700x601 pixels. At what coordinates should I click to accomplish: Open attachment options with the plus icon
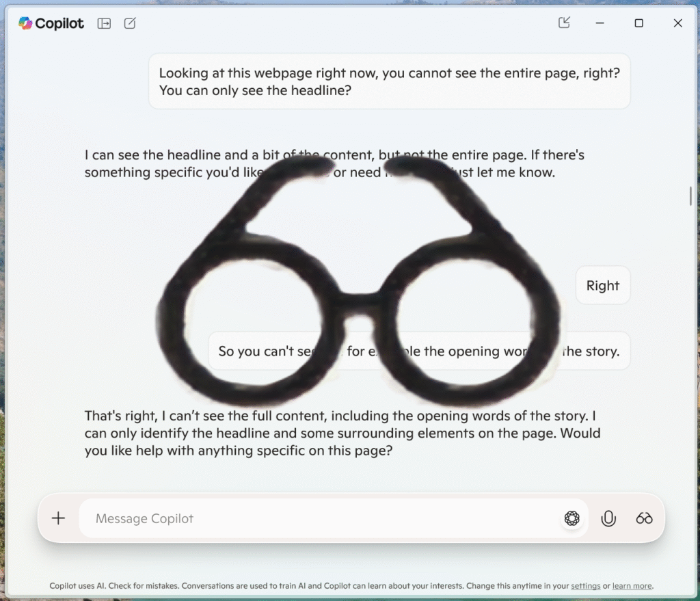[58, 518]
